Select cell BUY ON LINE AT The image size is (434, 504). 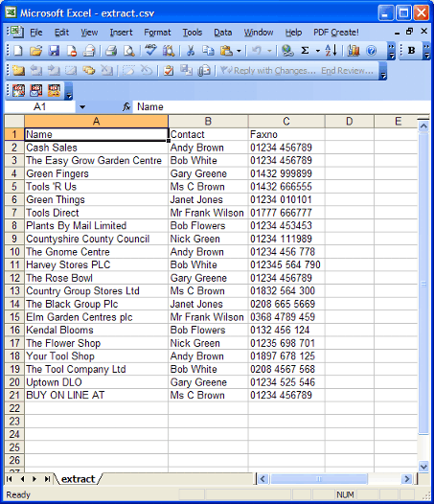point(96,395)
